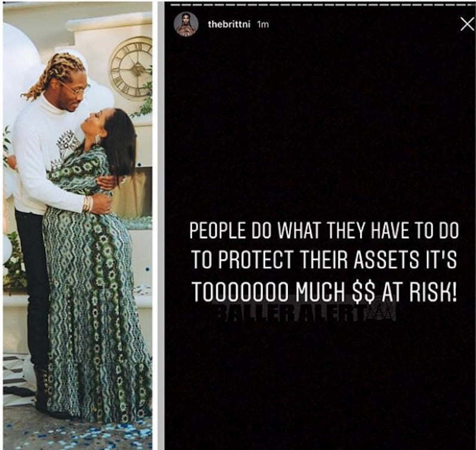Click the thebrittni username link
The width and height of the screenshot is (476, 450).
click(x=229, y=24)
